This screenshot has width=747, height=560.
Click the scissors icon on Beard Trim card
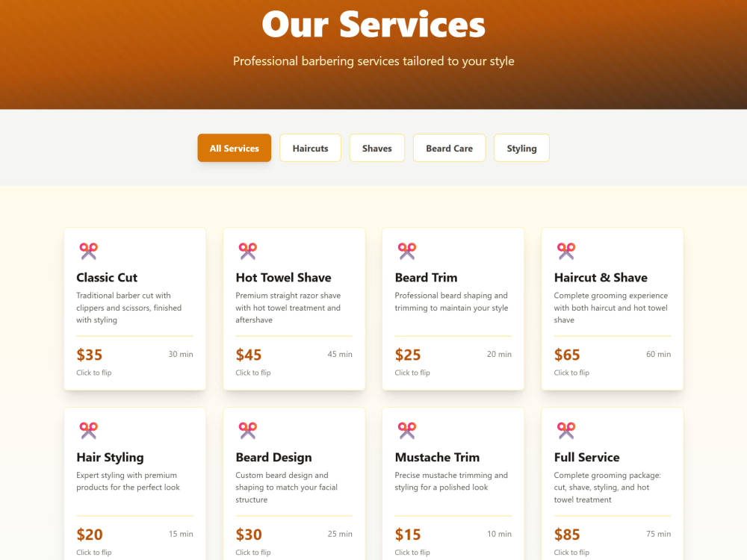coord(407,251)
